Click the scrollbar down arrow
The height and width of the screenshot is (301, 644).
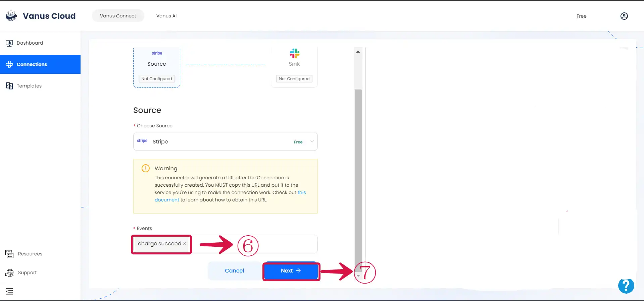pos(358,276)
